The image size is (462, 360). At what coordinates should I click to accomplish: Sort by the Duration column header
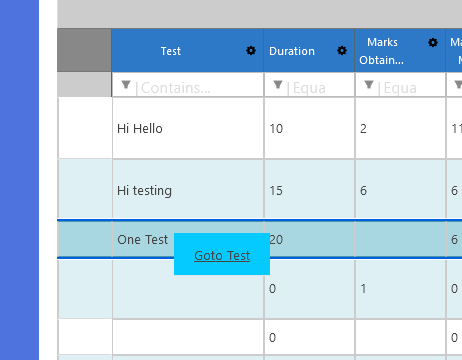[x=292, y=51]
